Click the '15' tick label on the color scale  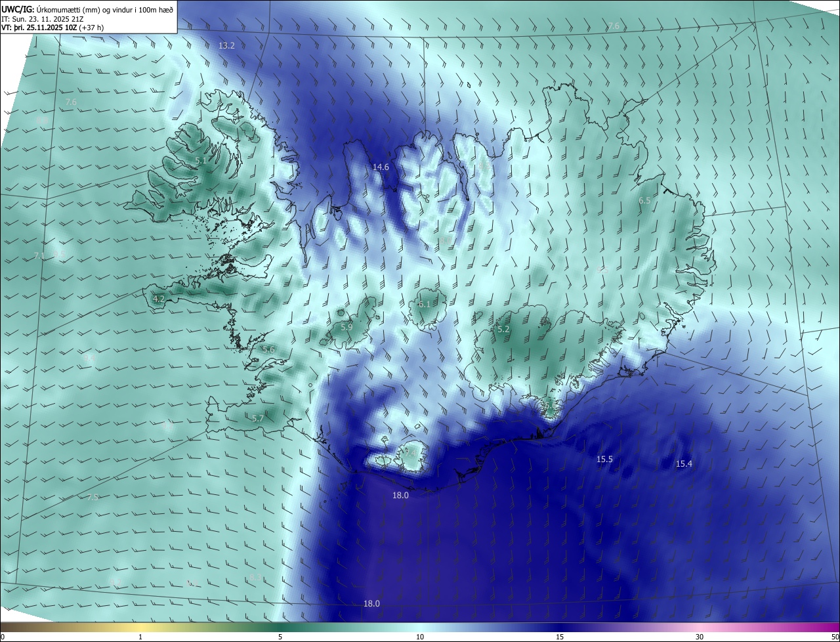[560, 637]
